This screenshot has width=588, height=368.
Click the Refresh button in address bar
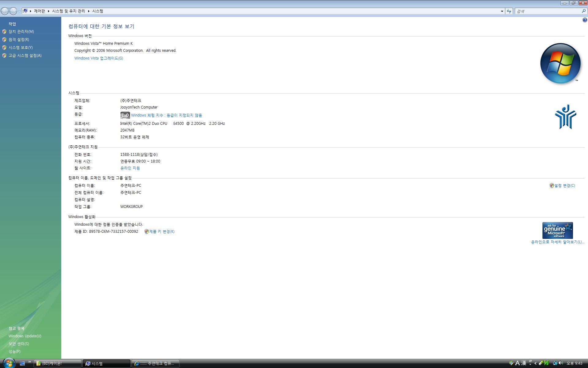509,11
